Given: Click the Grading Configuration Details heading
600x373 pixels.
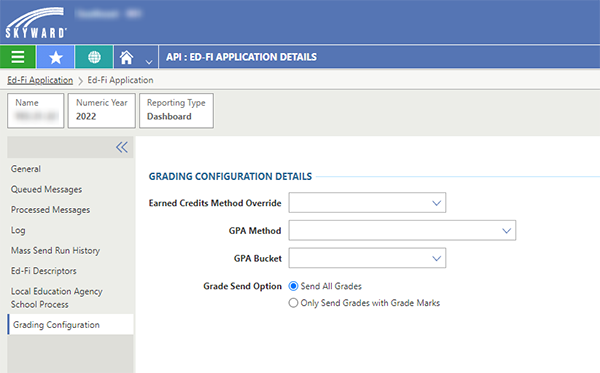Looking at the screenshot, I should pos(230,176).
